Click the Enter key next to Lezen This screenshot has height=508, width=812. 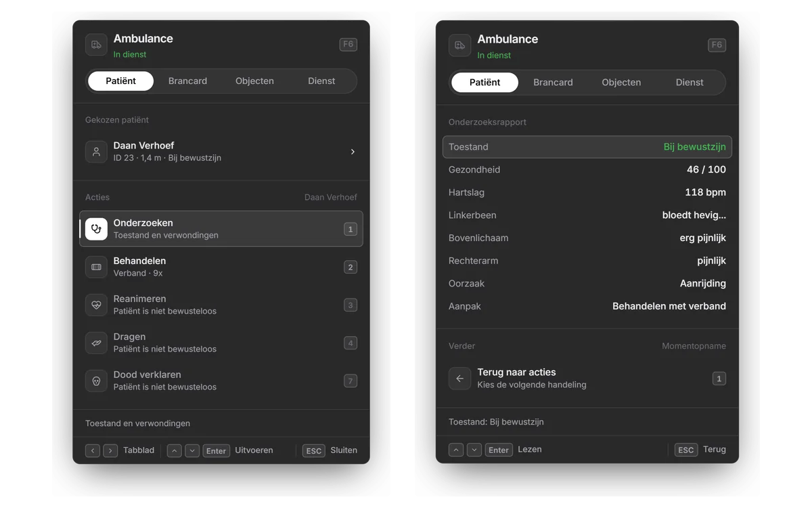point(499,450)
